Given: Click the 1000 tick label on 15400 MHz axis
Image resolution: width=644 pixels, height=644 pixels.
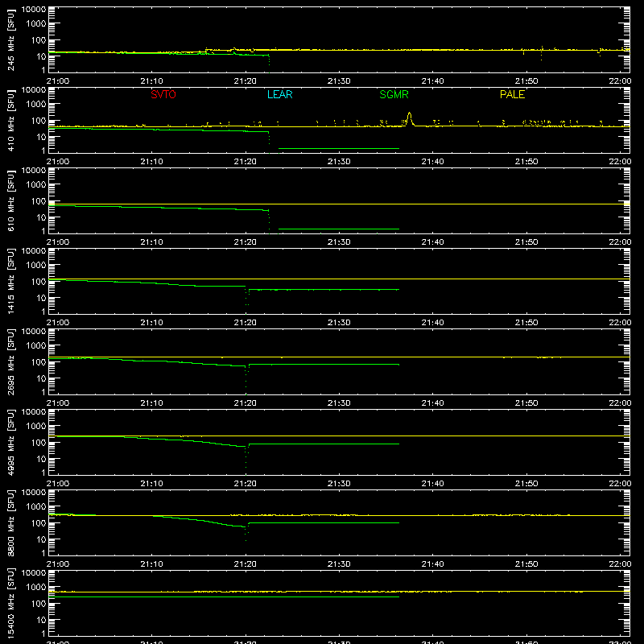Looking at the screenshot, I should pyautogui.click(x=36, y=587).
